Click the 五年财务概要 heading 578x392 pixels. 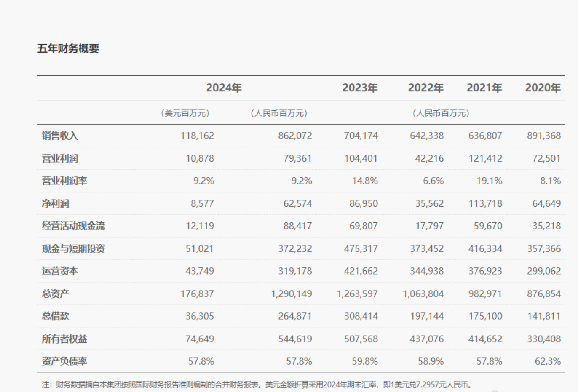pyautogui.click(x=68, y=48)
